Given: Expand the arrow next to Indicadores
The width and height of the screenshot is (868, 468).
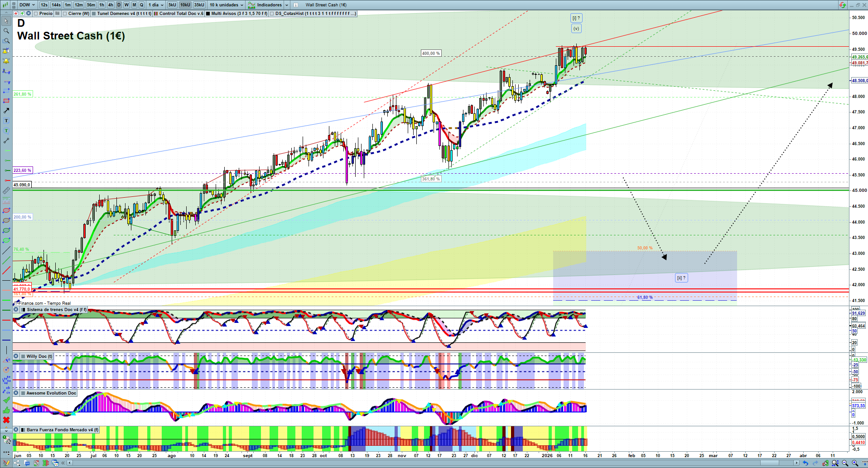Looking at the screenshot, I should (287, 5).
